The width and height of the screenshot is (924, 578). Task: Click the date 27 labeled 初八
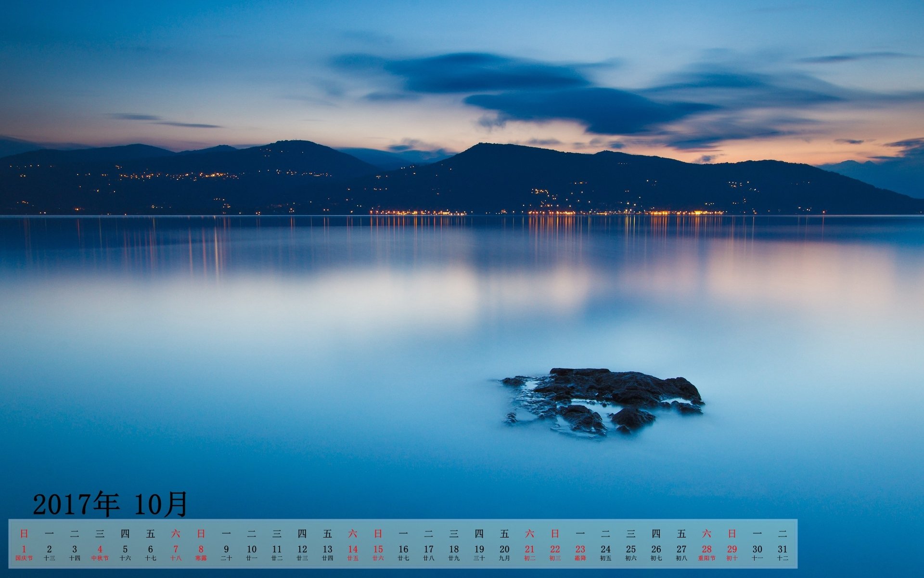tap(681, 550)
